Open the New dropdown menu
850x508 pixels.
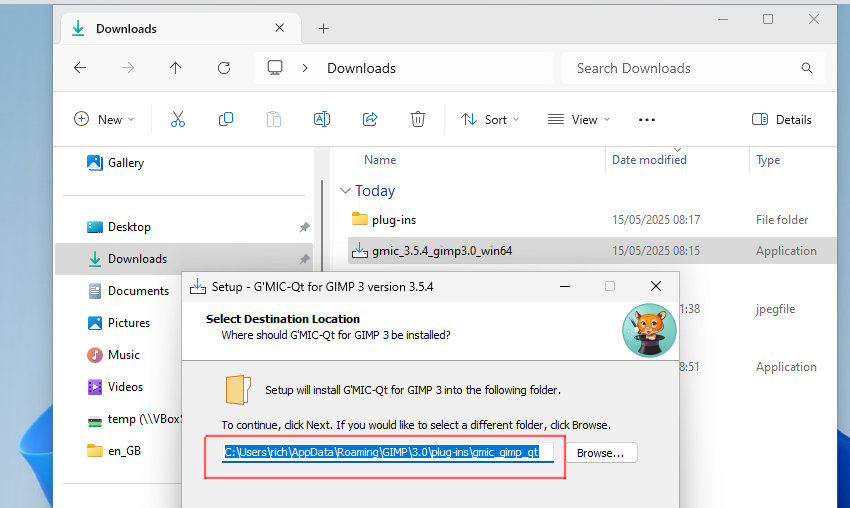tap(104, 119)
